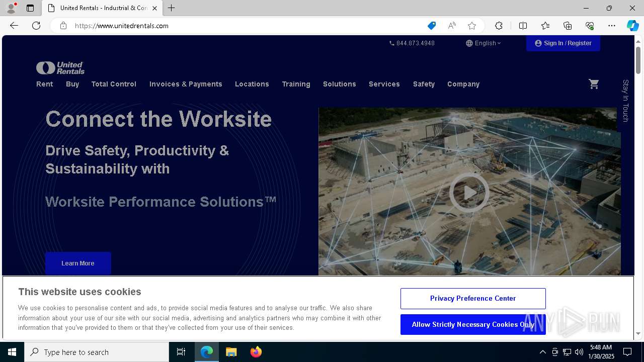Click the United Rentals logo
The image size is (644, 362).
coord(60,68)
